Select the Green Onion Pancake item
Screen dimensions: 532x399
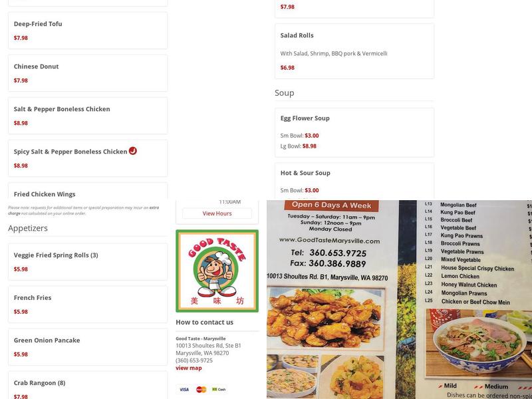[88, 346]
